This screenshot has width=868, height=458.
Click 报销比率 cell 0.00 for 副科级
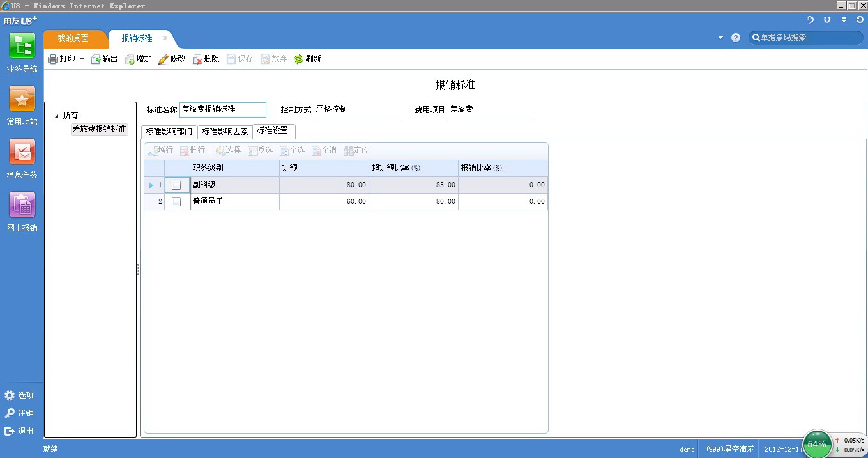point(503,185)
